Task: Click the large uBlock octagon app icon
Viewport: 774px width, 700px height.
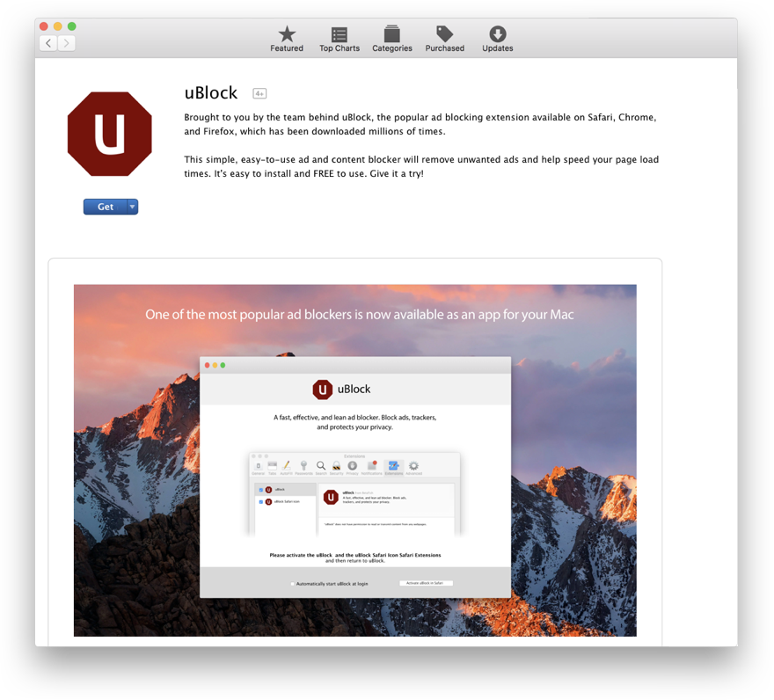Action: coord(110,134)
